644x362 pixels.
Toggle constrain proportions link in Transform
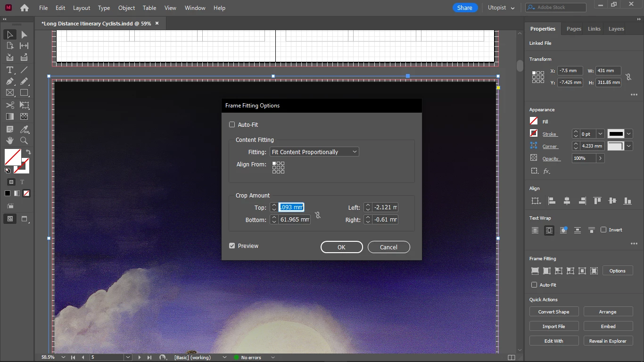[628, 77]
